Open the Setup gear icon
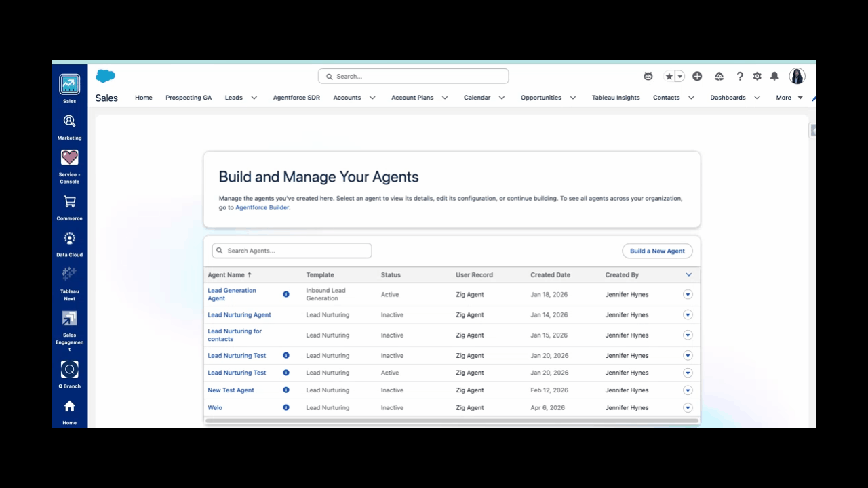Screen dimensions: 868x488 pyautogui.click(x=757, y=76)
